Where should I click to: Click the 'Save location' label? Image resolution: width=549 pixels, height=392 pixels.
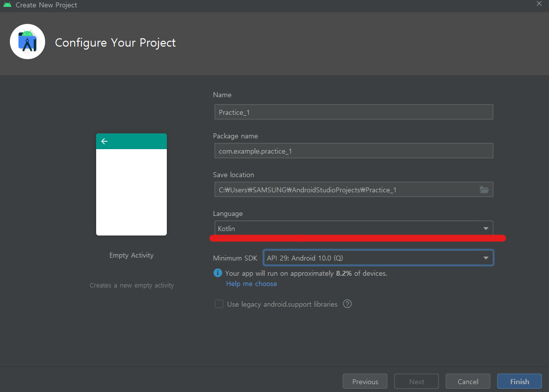click(x=234, y=175)
